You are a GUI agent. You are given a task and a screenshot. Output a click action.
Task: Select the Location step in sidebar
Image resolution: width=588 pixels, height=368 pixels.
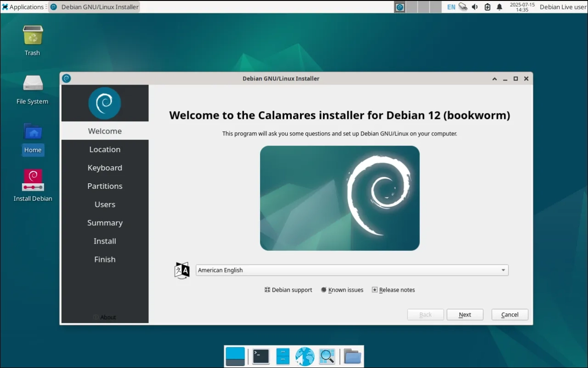pyautogui.click(x=105, y=149)
